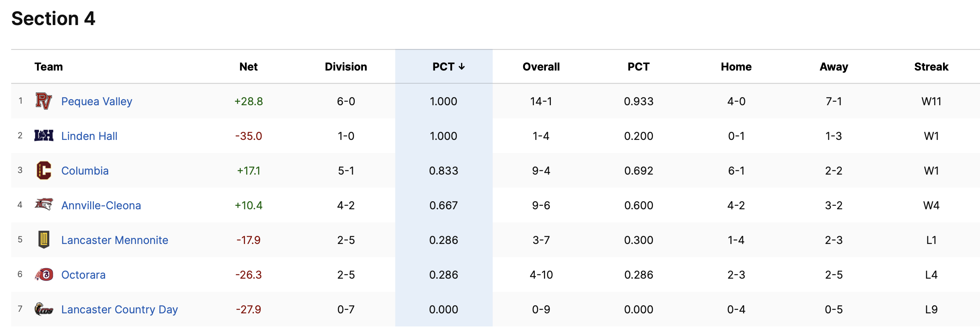Viewport: 980px width, 333px height.
Task: Sort standings by the Net column
Action: [248, 67]
